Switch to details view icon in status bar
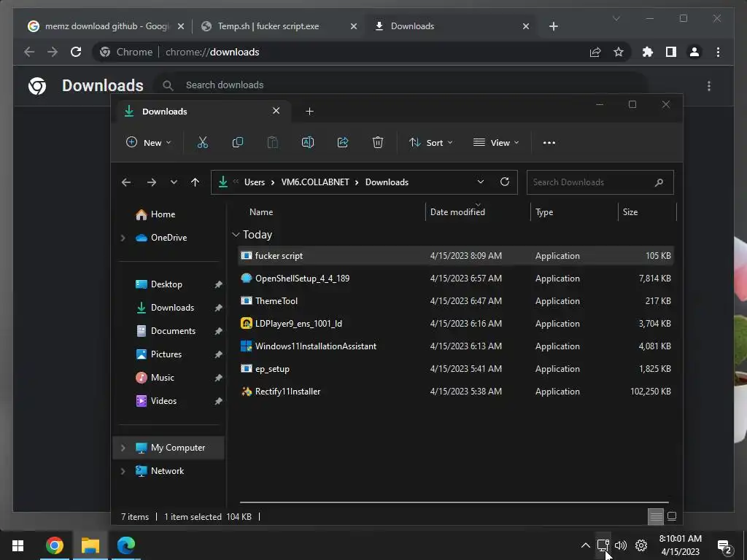 pos(656,516)
